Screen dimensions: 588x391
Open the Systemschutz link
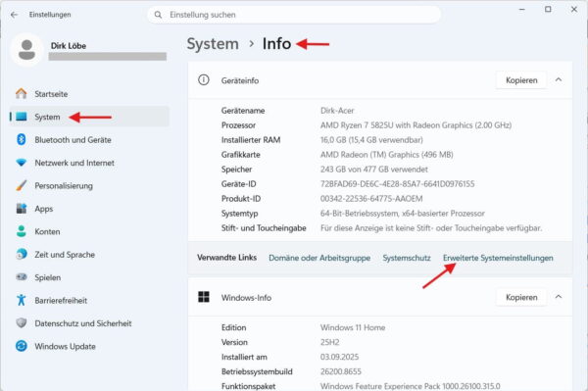click(x=407, y=258)
